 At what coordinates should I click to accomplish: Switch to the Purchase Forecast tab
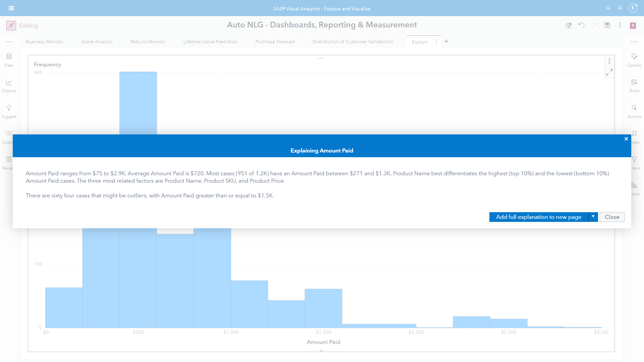pos(275,42)
